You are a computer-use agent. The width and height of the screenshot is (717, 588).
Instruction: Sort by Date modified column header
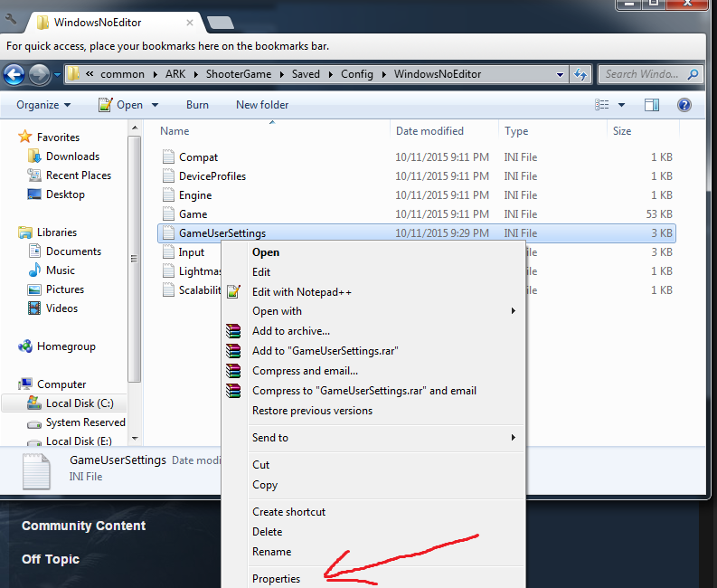point(444,131)
